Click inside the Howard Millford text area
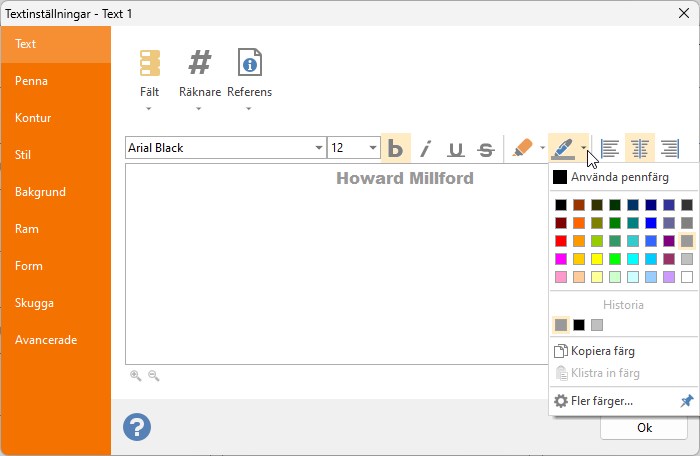Viewport: 700px width, 456px height. tap(337, 264)
